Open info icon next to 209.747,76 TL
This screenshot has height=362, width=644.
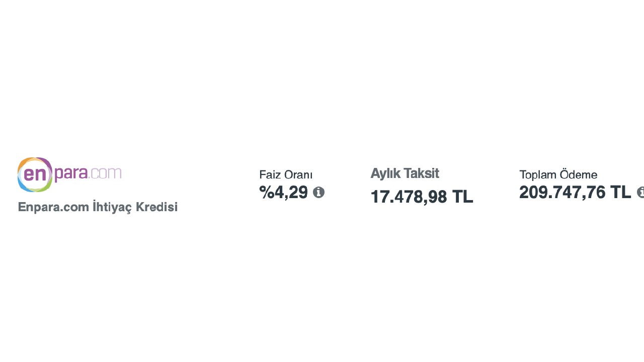(641, 192)
